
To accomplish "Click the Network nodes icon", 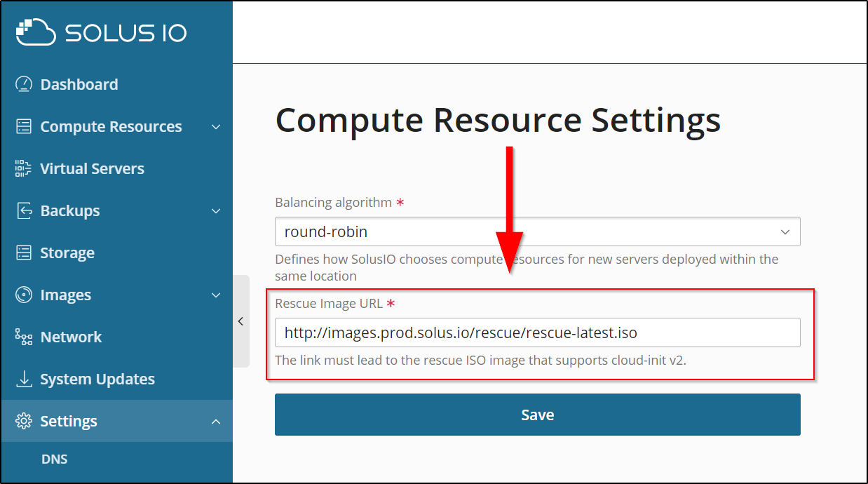I will coord(24,337).
